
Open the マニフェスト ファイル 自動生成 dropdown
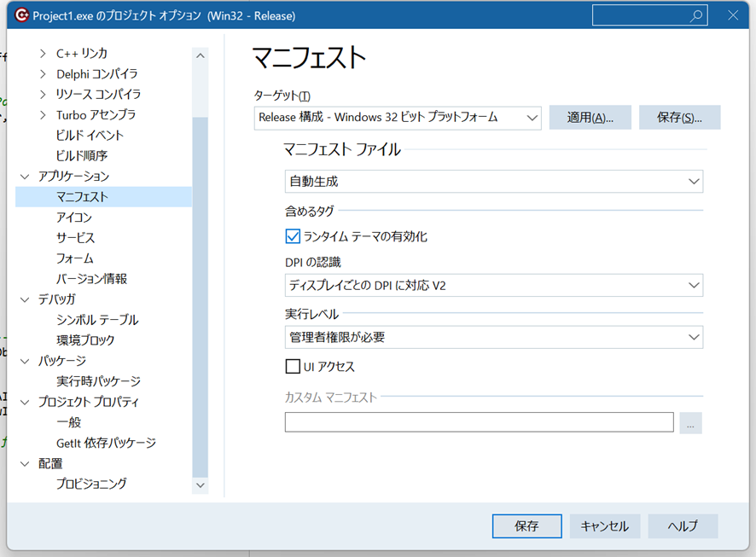493,181
